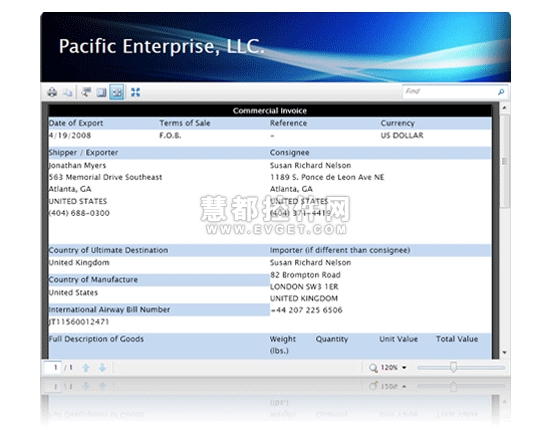Click the zoom magnifier icon beside 120%
The height and width of the screenshot is (430, 550).
click(x=373, y=368)
